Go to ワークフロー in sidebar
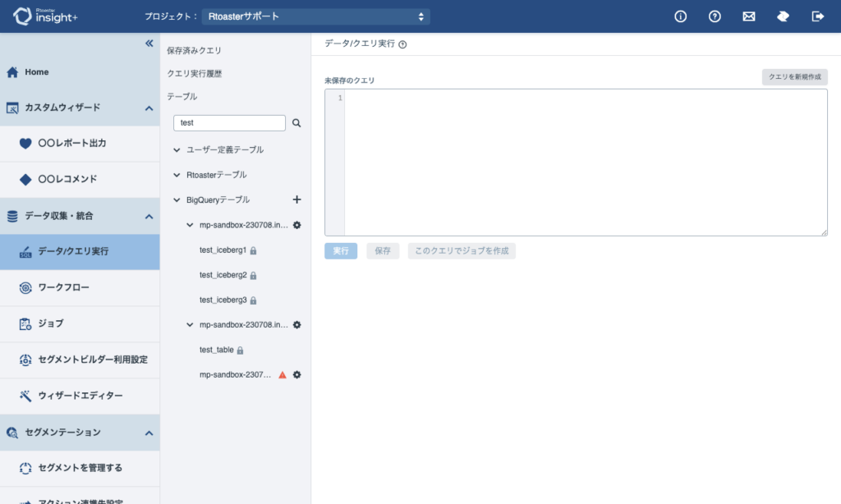The width and height of the screenshot is (841, 504). pos(63,288)
